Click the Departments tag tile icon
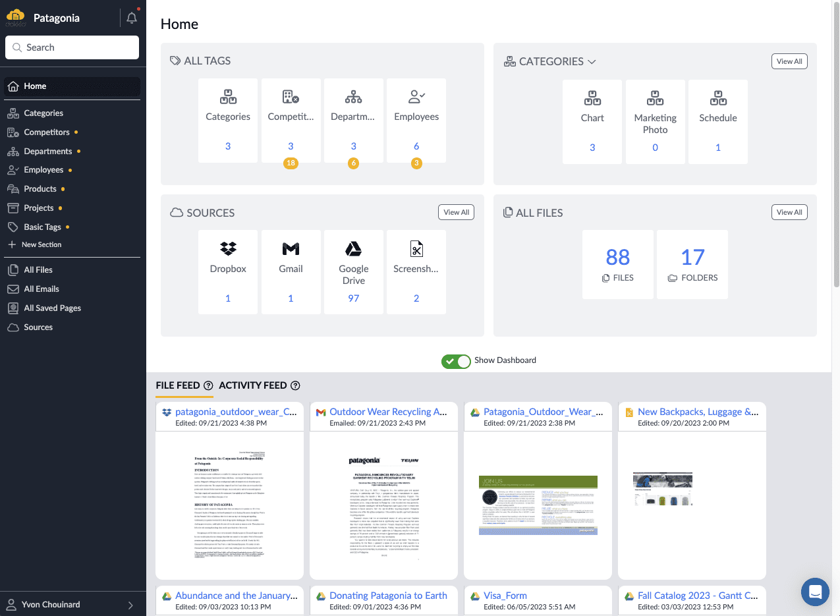Screen dimensions: 840x616 (x=354, y=97)
